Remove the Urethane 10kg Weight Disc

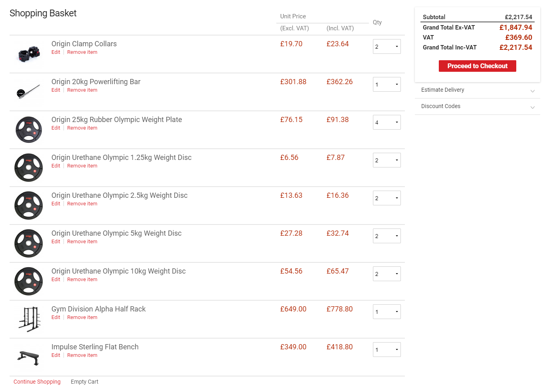click(82, 280)
